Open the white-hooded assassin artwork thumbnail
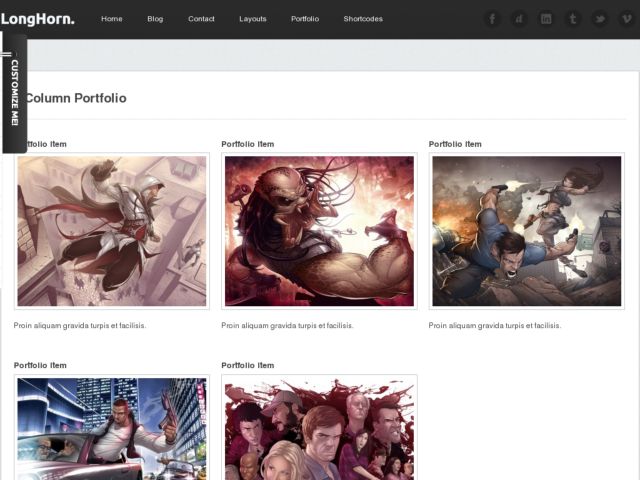The width and height of the screenshot is (640, 480). point(112,231)
